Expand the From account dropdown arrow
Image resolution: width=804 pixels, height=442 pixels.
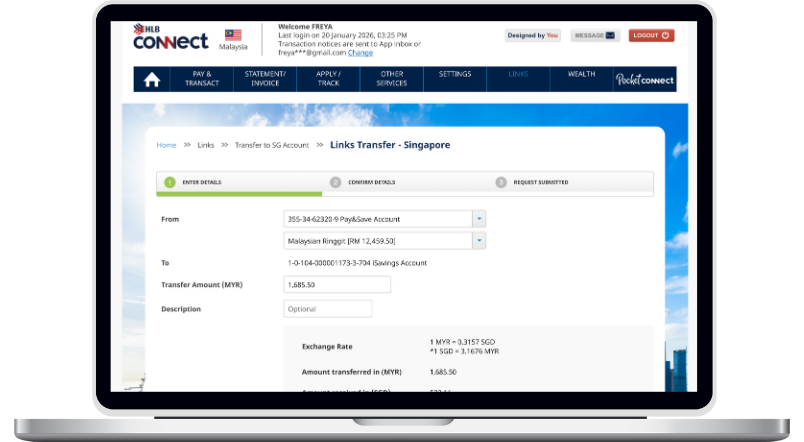(x=478, y=218)
